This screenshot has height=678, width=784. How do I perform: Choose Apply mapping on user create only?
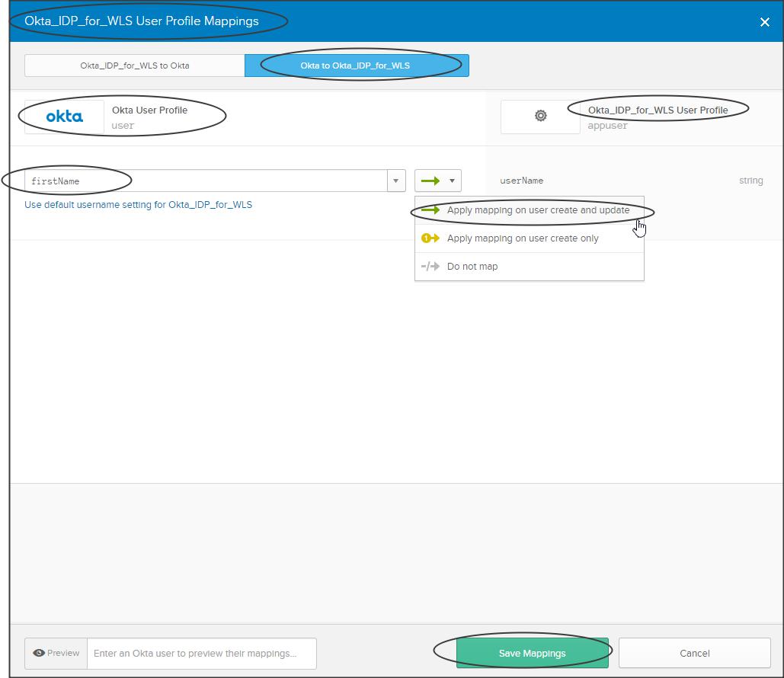coord(530,238)
